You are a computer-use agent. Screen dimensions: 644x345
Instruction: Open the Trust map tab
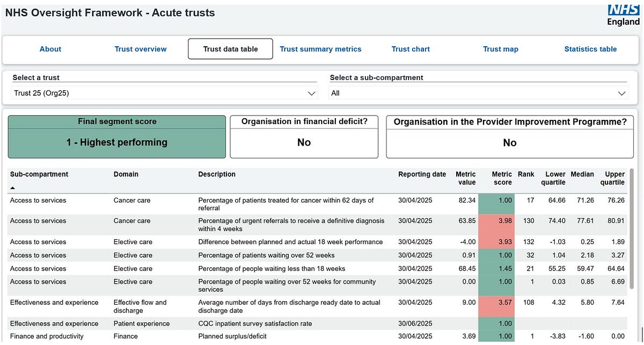[x=501, y=49]
